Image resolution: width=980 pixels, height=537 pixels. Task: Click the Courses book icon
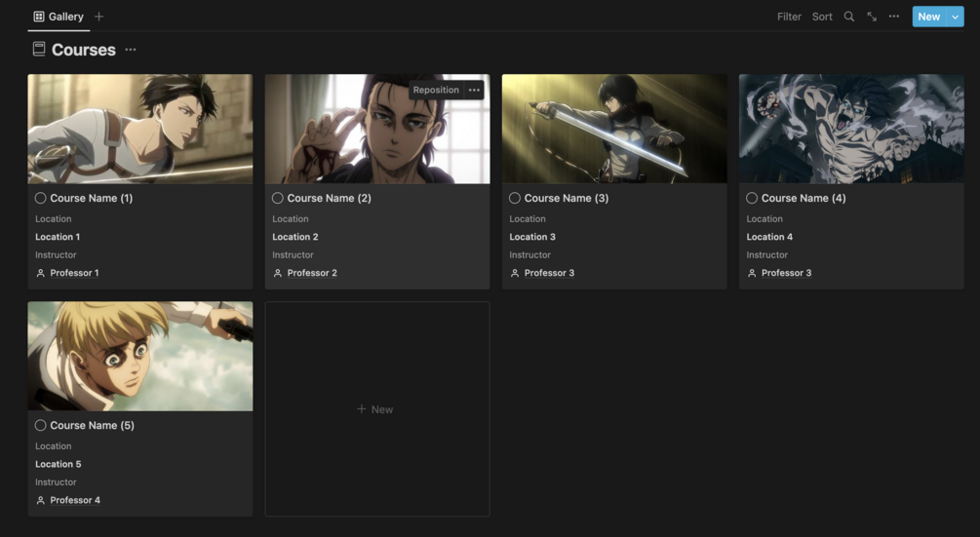(39, 50)
